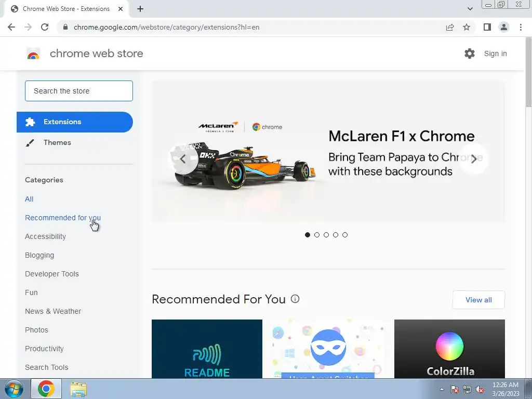
Task: Open the ColorZilla extension card
Action: pos(449,349)
